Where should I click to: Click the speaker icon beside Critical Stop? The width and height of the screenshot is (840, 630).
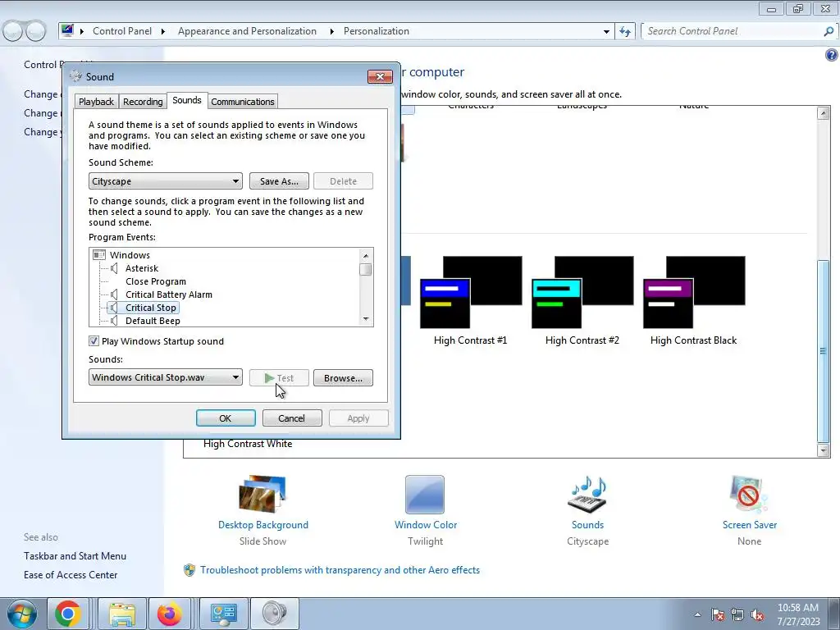tap(113, 308)
